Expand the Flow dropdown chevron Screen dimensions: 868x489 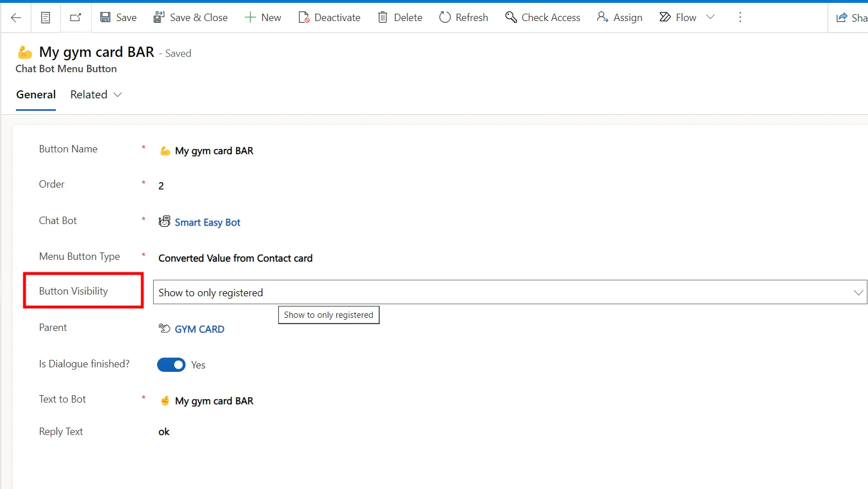click(x=710, y=17)
